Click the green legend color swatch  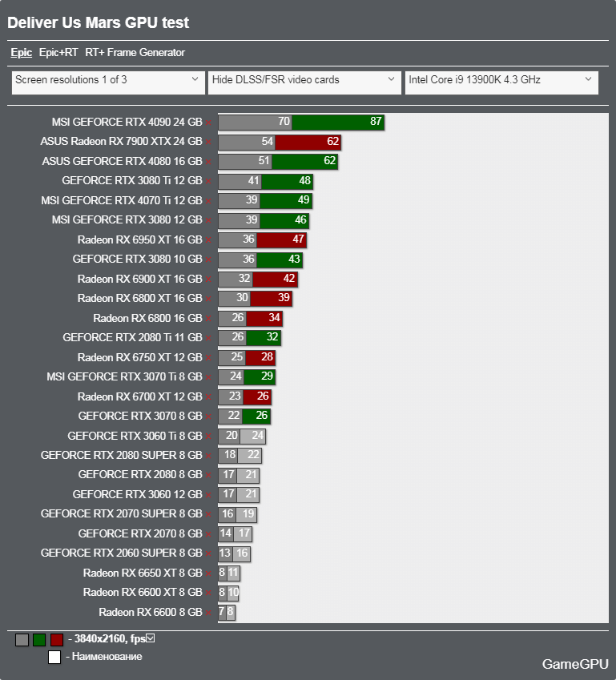pyautogui.click(x=39, y=640)
